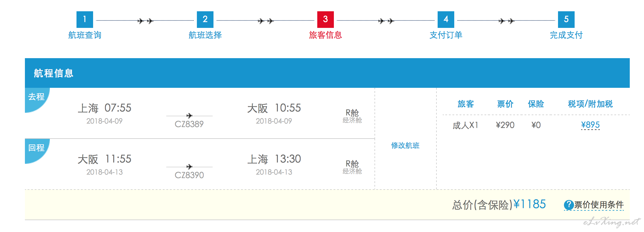644x232 pixels.
Task: Click the step 1 number box
Action: coord(85,20)
